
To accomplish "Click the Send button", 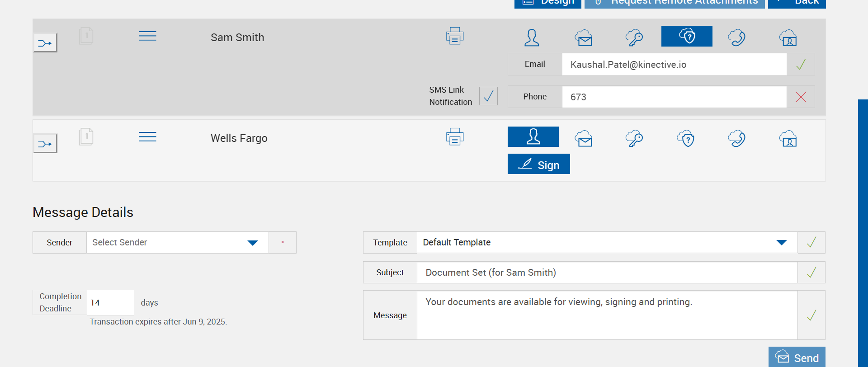I will point(797,358).
